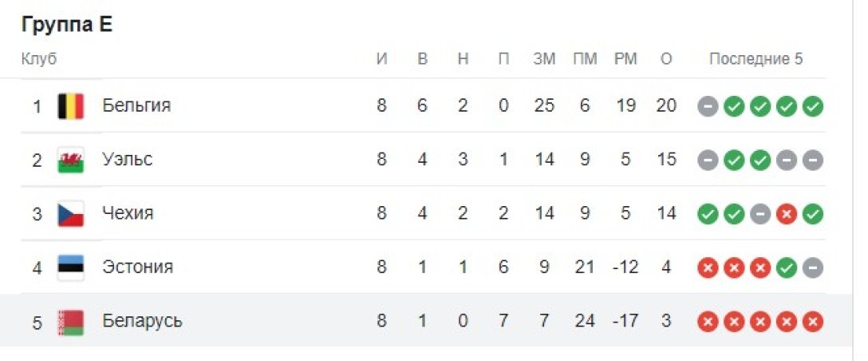This screenshot has width=868, height=361.
Task: Click the Последние 5 column header
Action: click(x=756, y=59)
